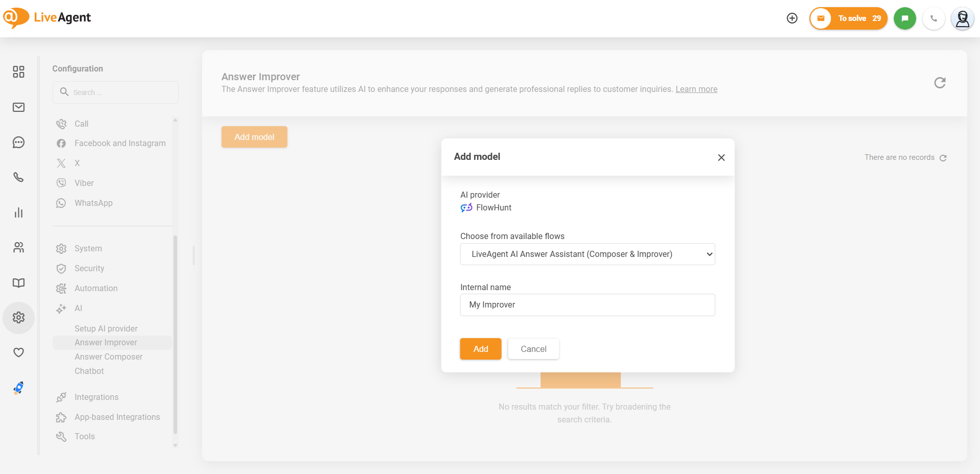980x474 pixels.
Task: Click the To solve 29 button
Action: tap(848, 18)
